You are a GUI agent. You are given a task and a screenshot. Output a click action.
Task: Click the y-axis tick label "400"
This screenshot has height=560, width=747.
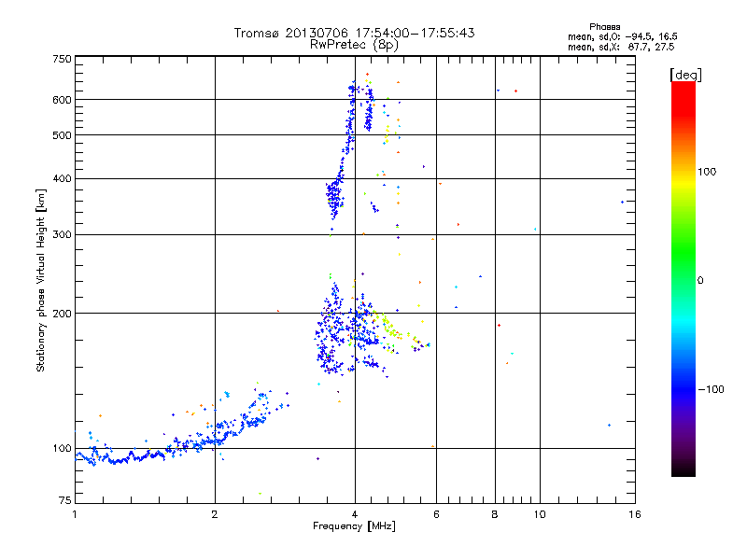coord(63,179)
